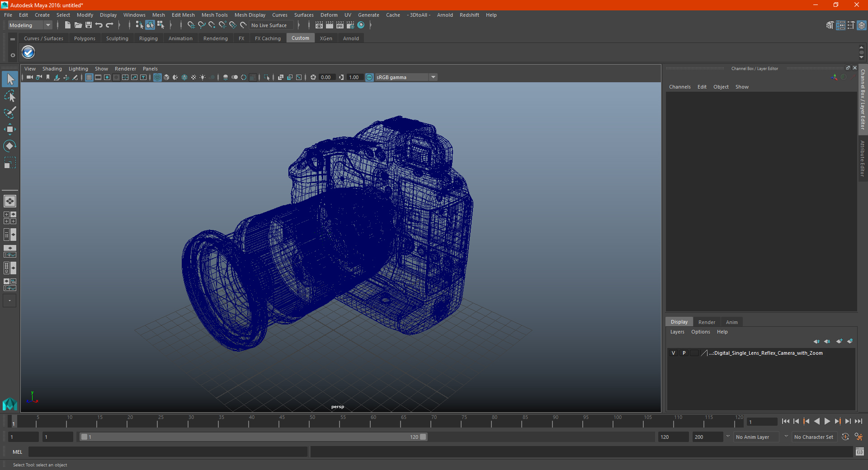Choose the Paint selection tool

(10, 113)
